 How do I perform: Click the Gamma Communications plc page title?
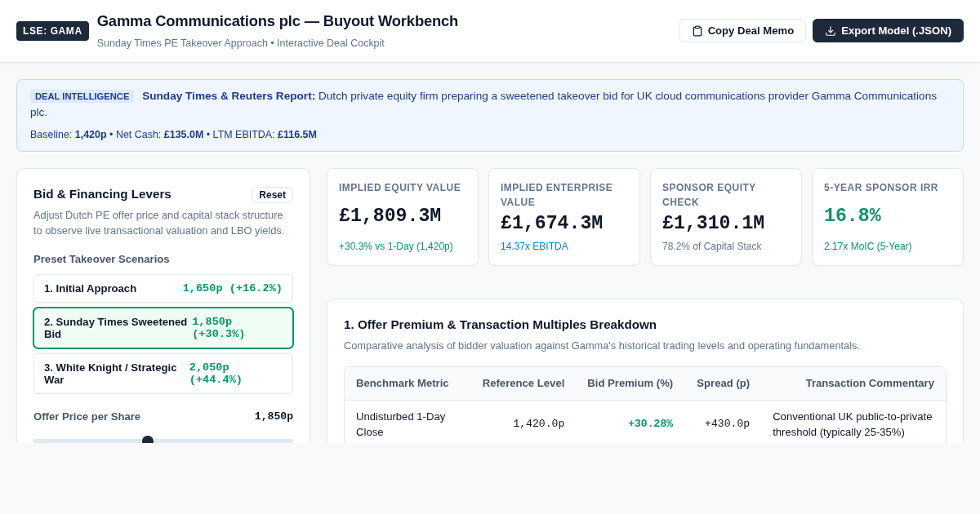coord(278,21)
